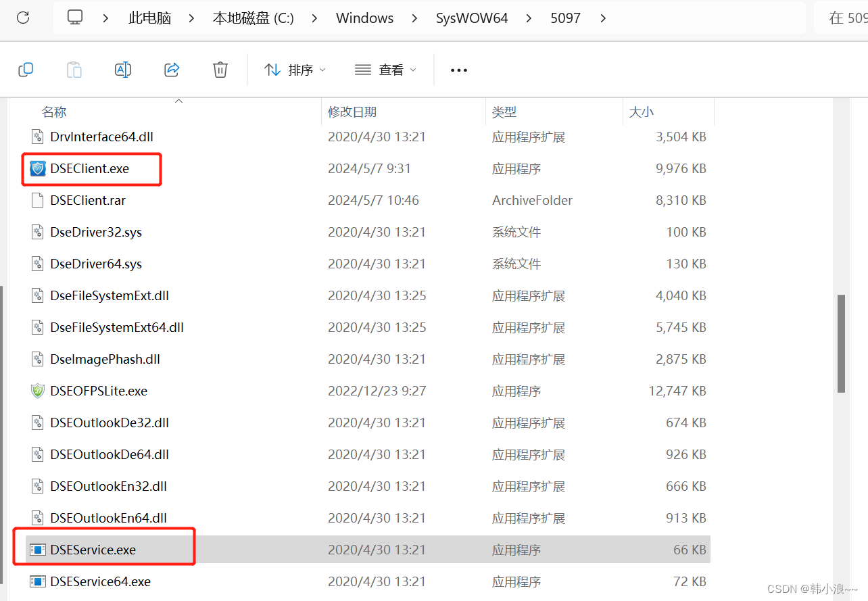Image resolution: width=868 pixels, height=601 pixels.
Task: Select file name DseFileSystemExt64.dll
Action: [117, 327]
